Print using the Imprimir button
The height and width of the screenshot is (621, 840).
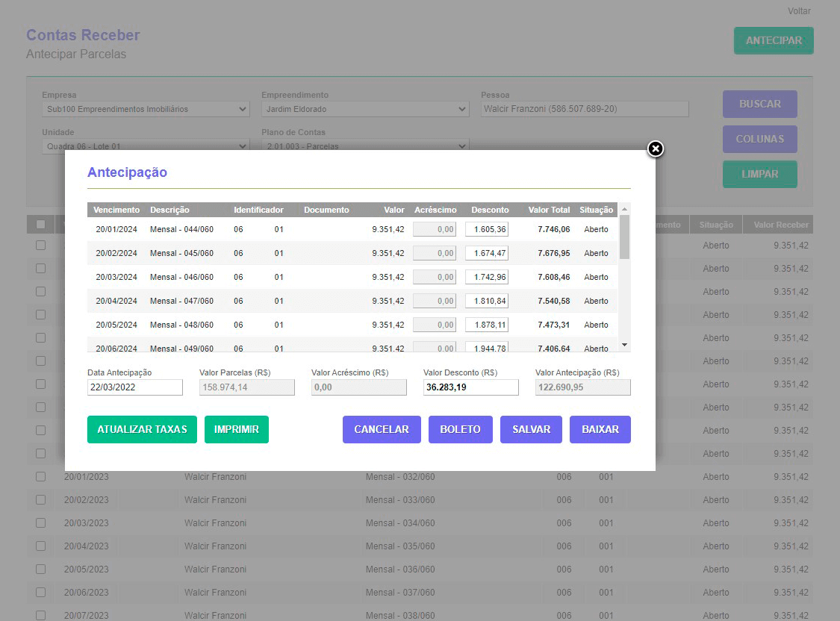(x=236, y=430)
